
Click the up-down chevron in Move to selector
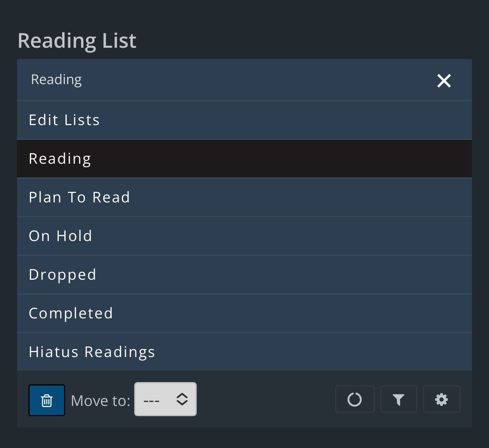click(x=182, y=399)
